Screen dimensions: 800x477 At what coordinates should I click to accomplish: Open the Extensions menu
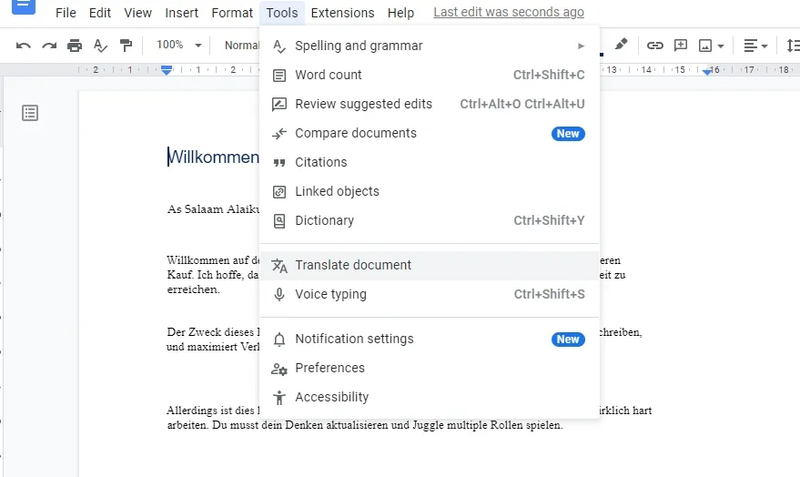tap(342, 13)
